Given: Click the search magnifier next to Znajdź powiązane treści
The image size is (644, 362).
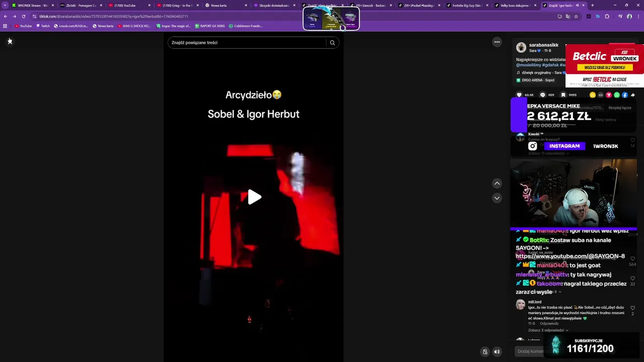Looking at the screenshot, I should click(x=332, y=43).
